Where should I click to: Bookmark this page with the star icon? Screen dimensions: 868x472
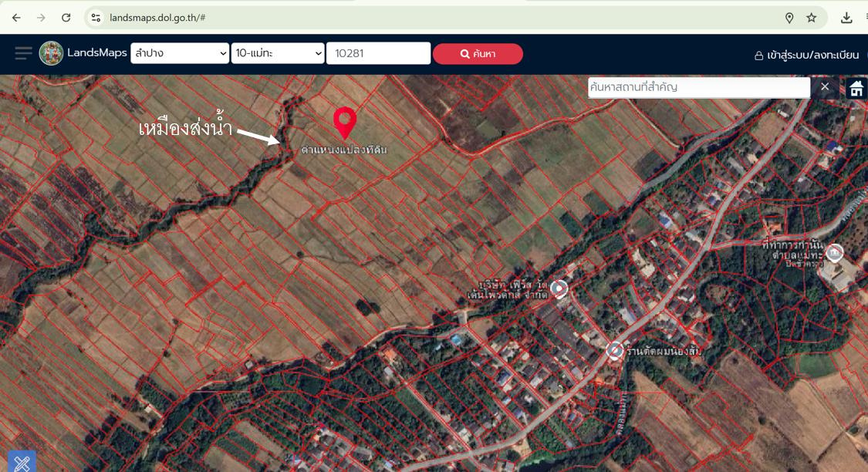[812, 18]
